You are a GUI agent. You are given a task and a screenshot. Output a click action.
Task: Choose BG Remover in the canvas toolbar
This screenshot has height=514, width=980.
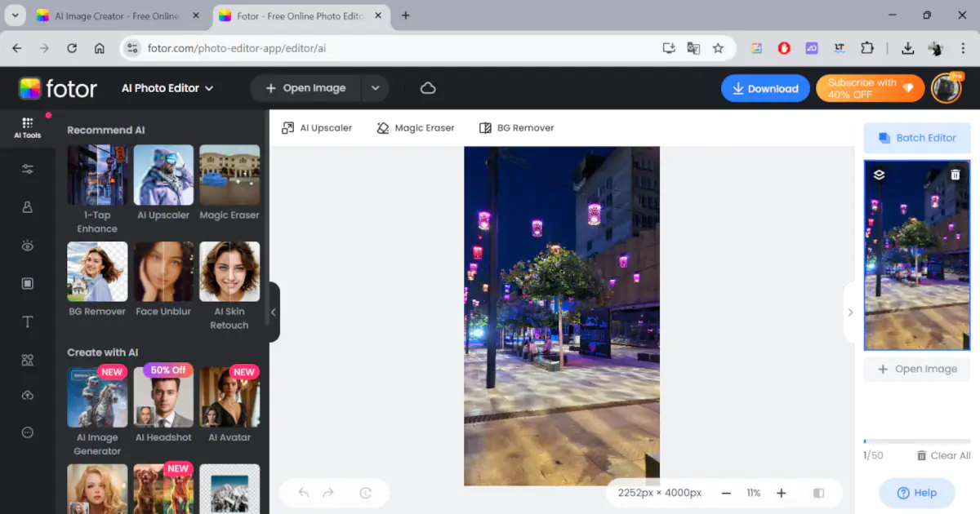point(516,128)
